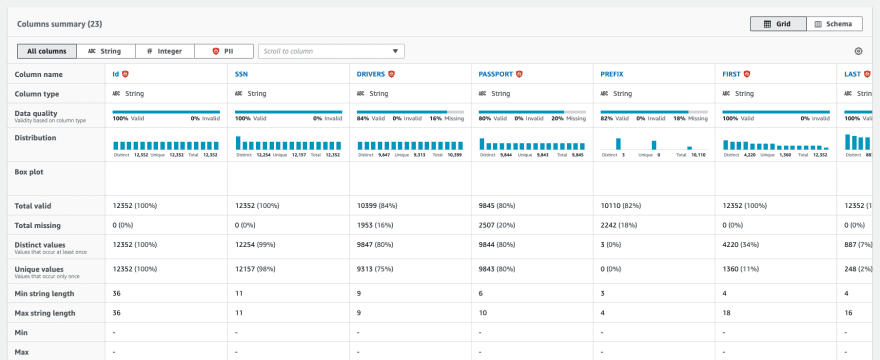Click the Scroll to column input field
Image resolution: width=880 pixels, height=360 pixels.
coord(331,51)
